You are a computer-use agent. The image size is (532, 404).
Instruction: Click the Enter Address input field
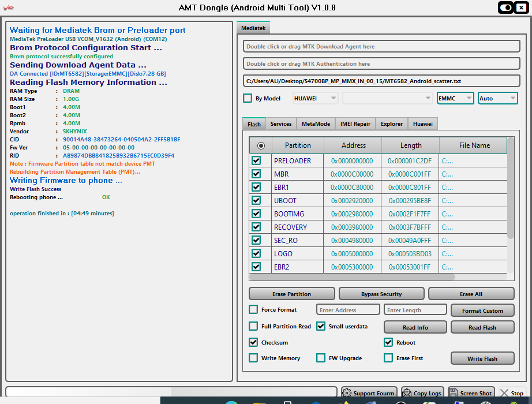tap(348, 310)
